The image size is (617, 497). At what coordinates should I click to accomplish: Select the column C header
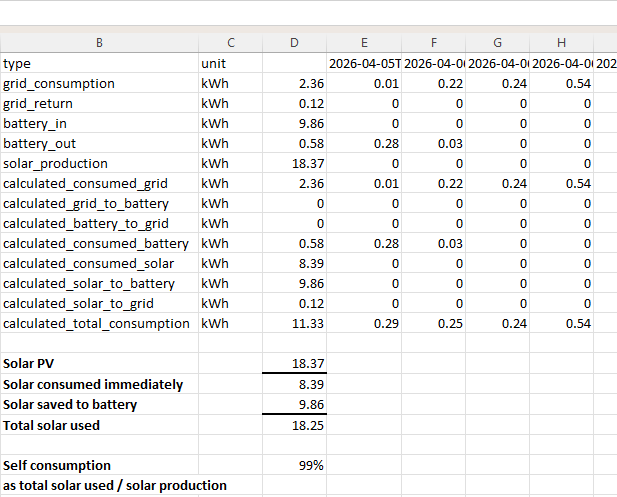230,42
